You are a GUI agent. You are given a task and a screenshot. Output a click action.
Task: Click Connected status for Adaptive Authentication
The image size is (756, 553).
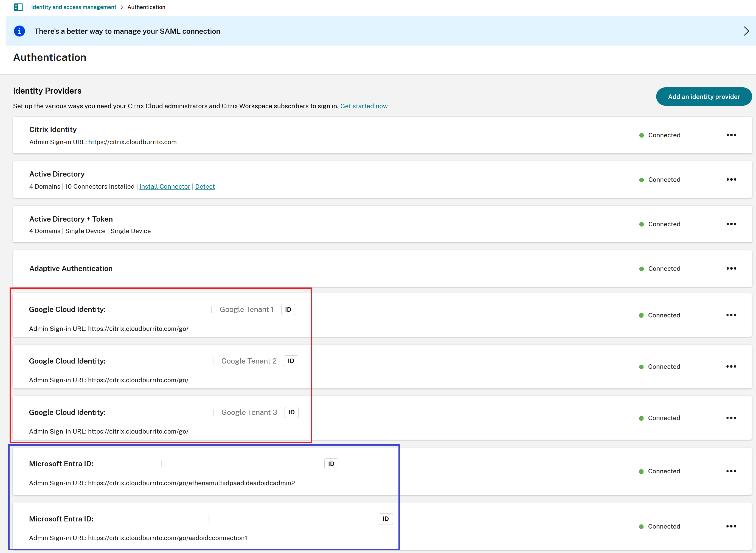(660, 269)
